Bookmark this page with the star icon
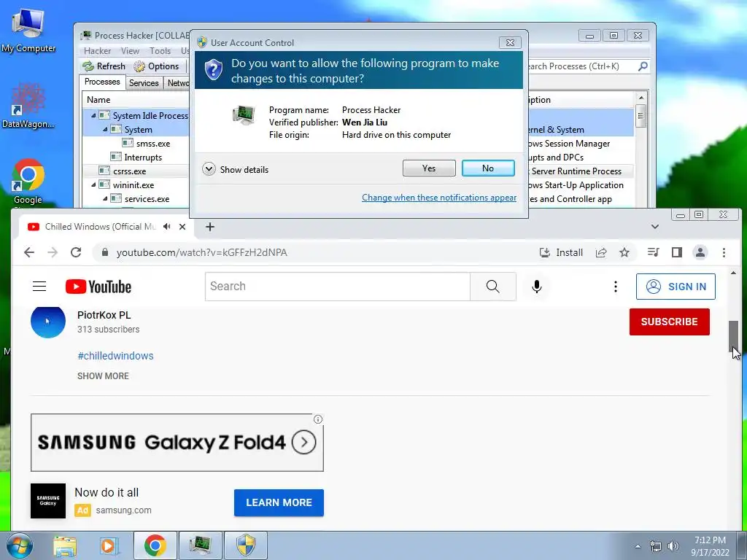 click(x=624, y=252)
